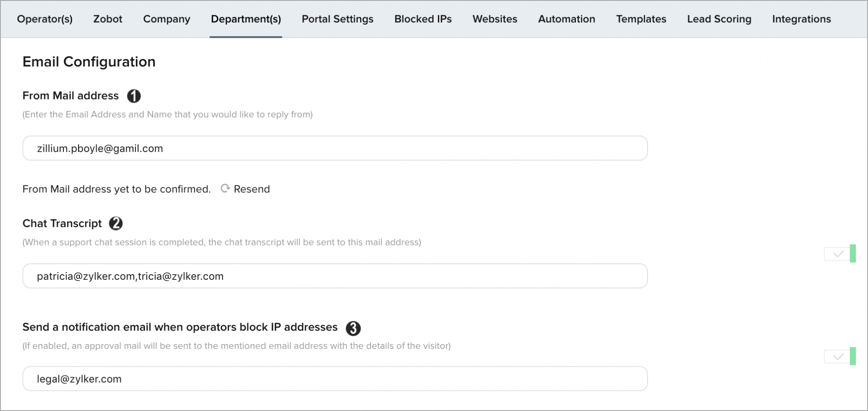Click the Resend refresh icon
Image resolution: width=868 pixels, height=411 pixels.
point(225,189)
